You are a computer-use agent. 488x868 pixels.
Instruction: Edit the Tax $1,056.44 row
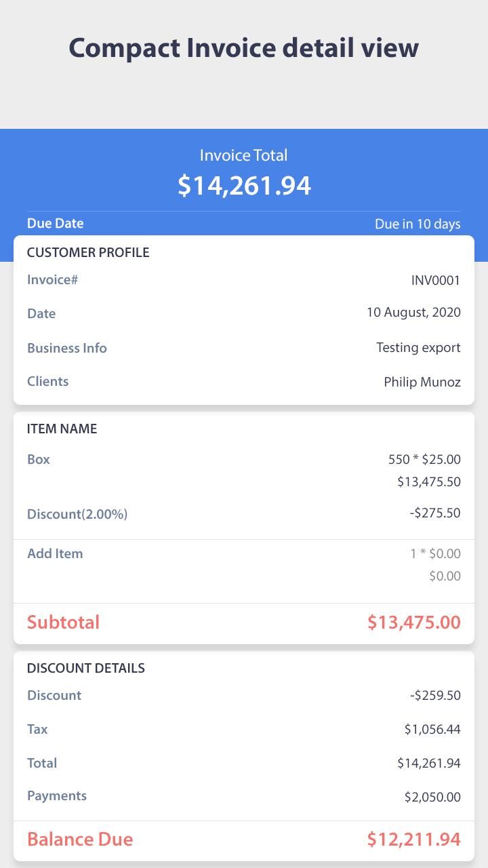click(244, 729)
